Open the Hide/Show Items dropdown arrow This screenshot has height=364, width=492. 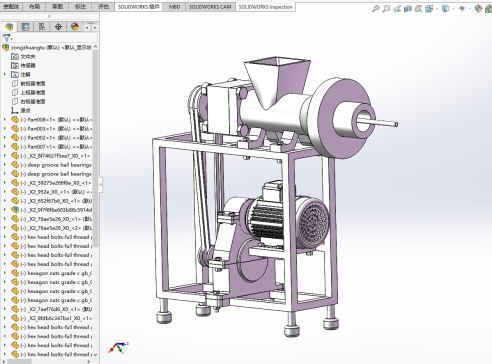[x=469, y=9]
